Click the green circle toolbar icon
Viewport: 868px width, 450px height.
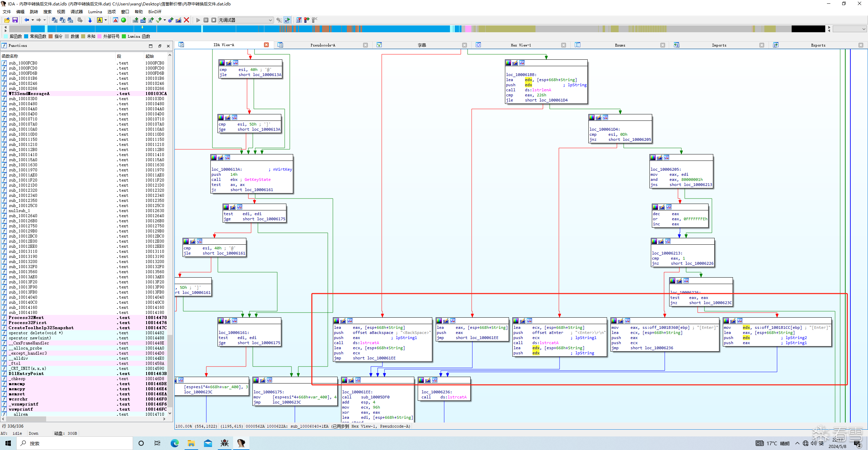[124, 20]
